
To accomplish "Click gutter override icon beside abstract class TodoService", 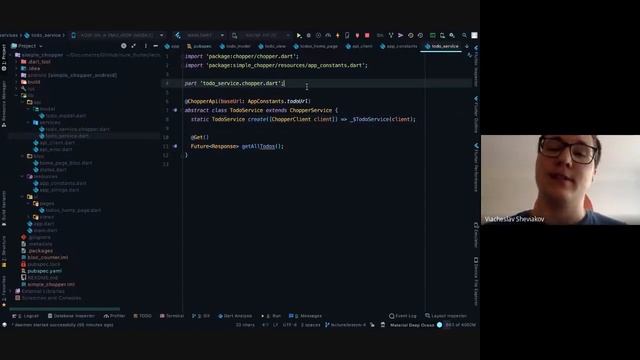I will tap(175, 110).
